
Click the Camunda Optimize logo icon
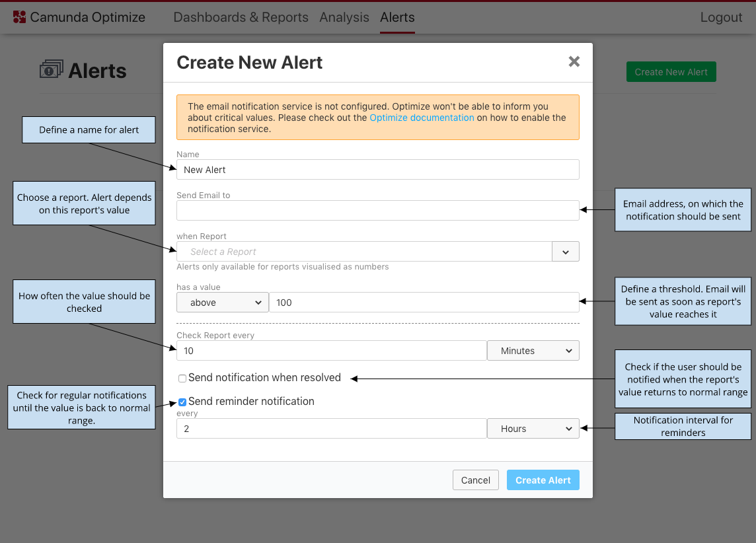pos(19,17)
